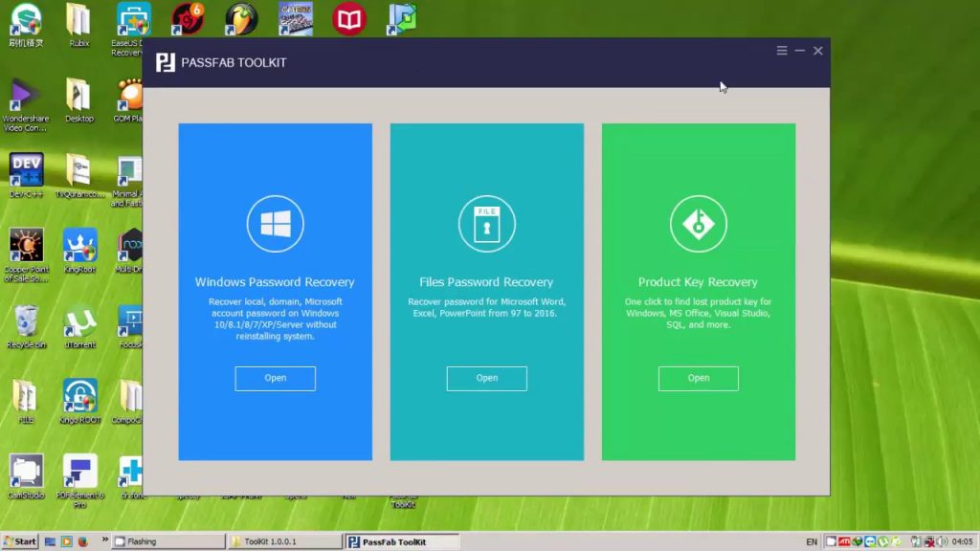Click Show Desktop in quick launch
Viewport: 980px width, 551px height.
(x=50, y=541)
